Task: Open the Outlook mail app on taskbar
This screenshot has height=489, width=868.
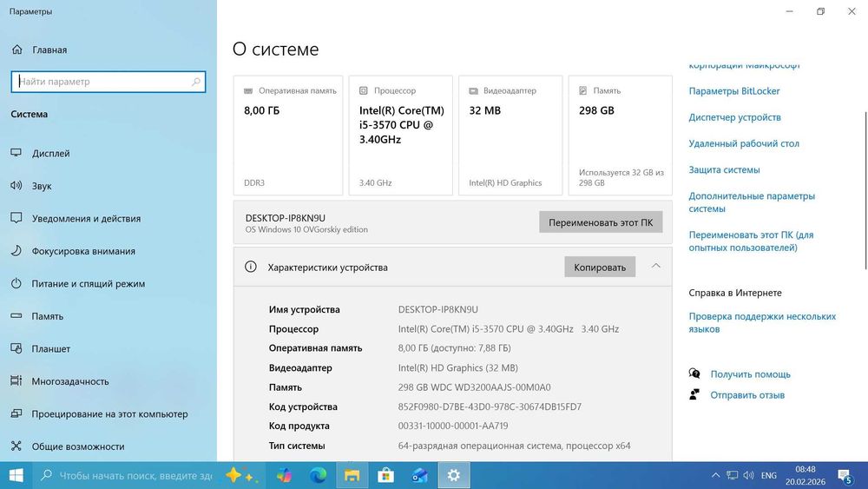Action: [x=419, y=475]
